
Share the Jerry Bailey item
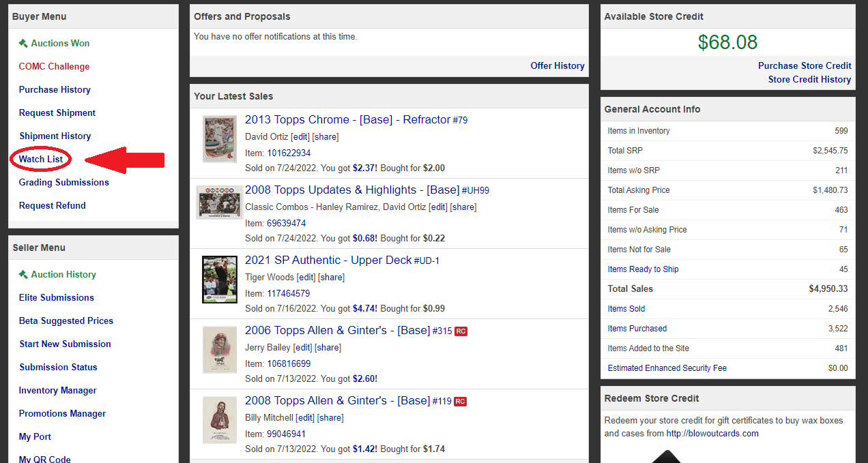pyautogui.click(x=328, y=347)
